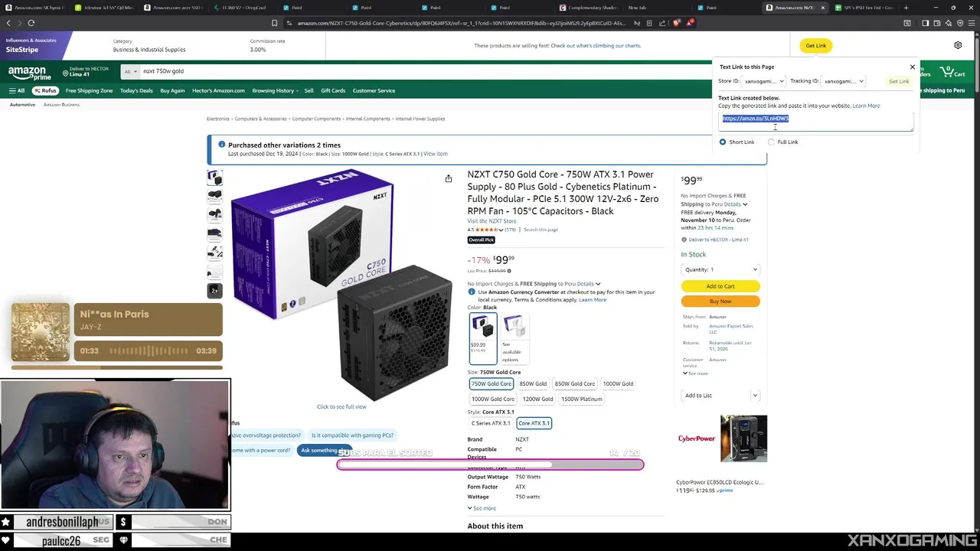This screenshot has width=980, height=551.
Task: Open the Browsing History dropdown
Action: coord(275,90)
